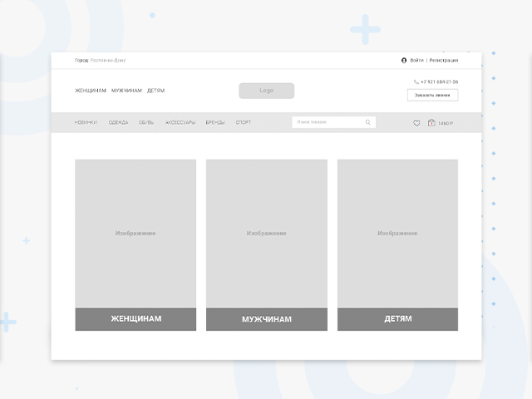Go to НОВИНКИ category
The height and width of the screenshot is (399, 532).
click(x=86, y=122)
